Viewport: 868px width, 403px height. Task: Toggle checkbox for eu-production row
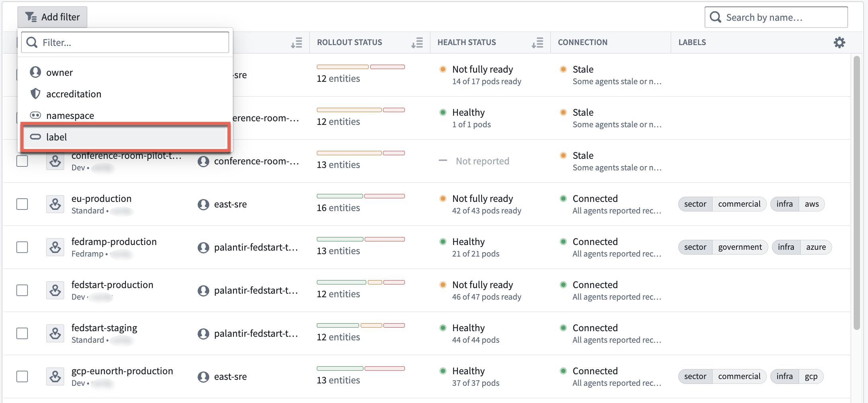tap(22, 204)
